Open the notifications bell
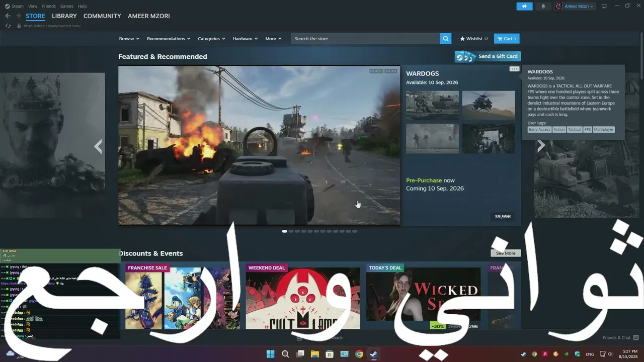This screenshot has height=362, width=644. coord(543,6)
